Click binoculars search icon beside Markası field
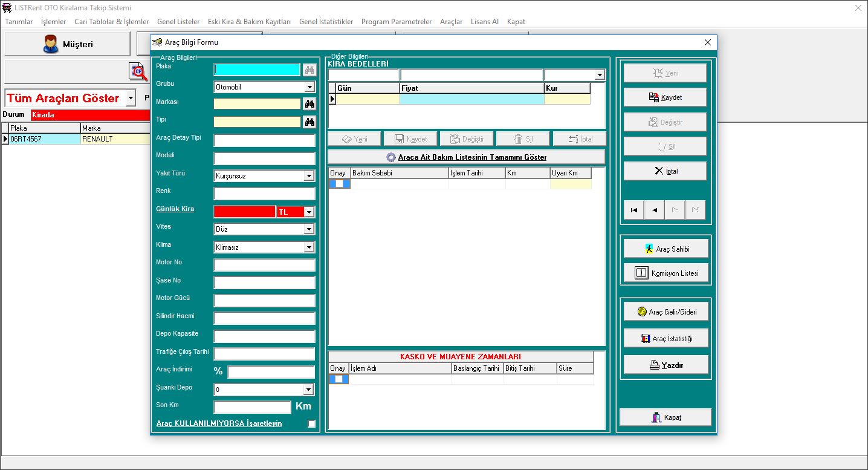The width and height of the screenshot is (868, 470). click(x=309, y=104)
